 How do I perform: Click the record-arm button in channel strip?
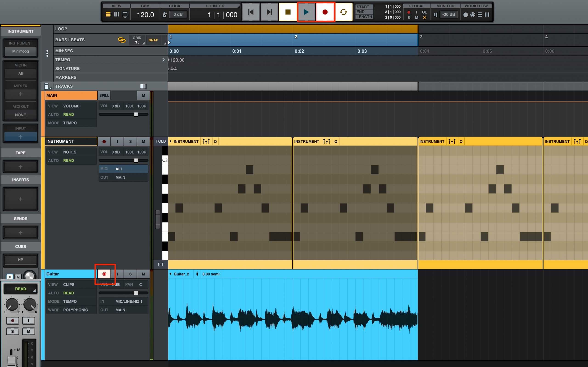(x=13, y=321)
